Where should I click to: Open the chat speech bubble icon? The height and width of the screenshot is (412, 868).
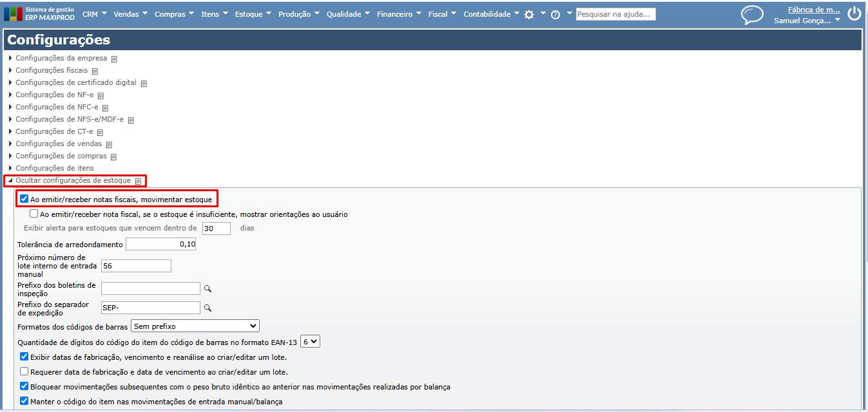click(752, 15)
